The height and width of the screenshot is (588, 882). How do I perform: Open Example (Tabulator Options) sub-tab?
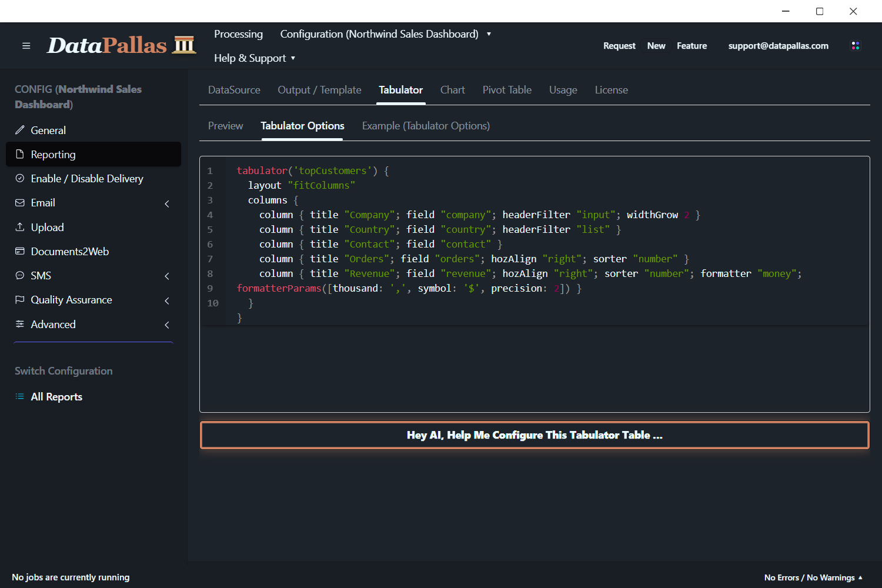426,126
